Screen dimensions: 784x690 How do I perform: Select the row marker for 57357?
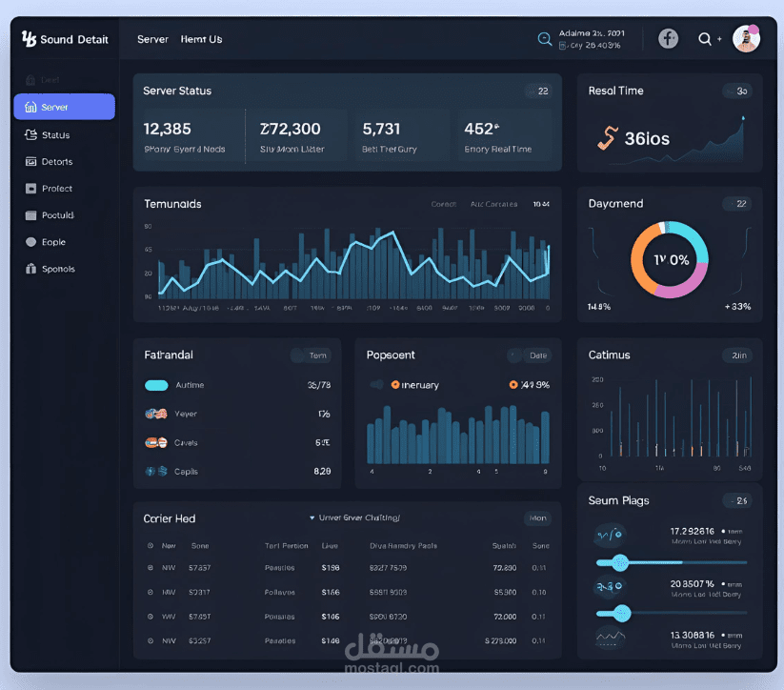150,568
